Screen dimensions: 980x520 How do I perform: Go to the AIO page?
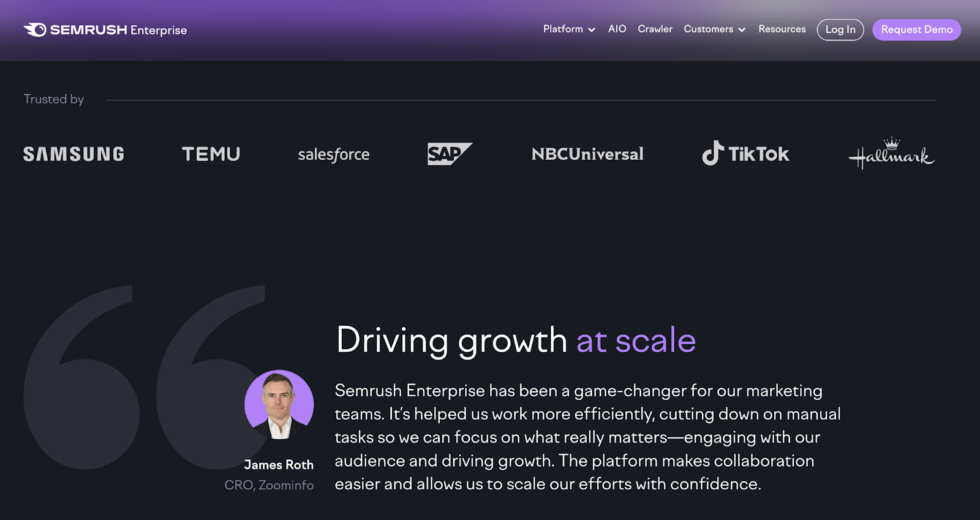pos(617,29)
